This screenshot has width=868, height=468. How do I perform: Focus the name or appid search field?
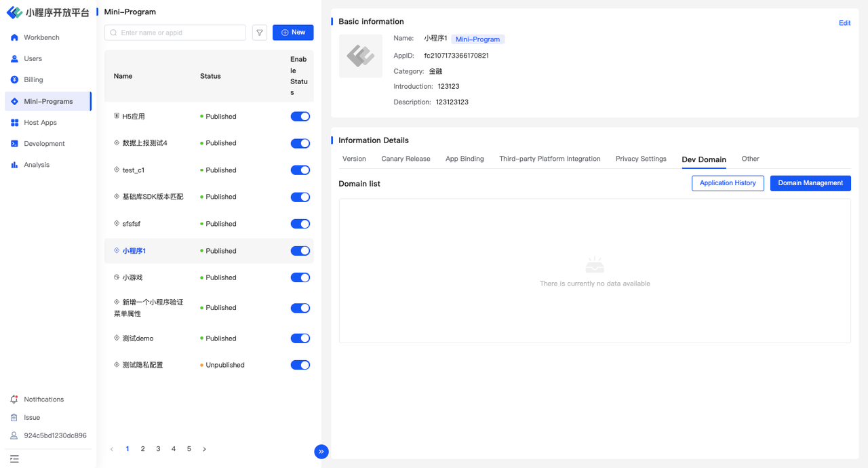pos(180,33)
